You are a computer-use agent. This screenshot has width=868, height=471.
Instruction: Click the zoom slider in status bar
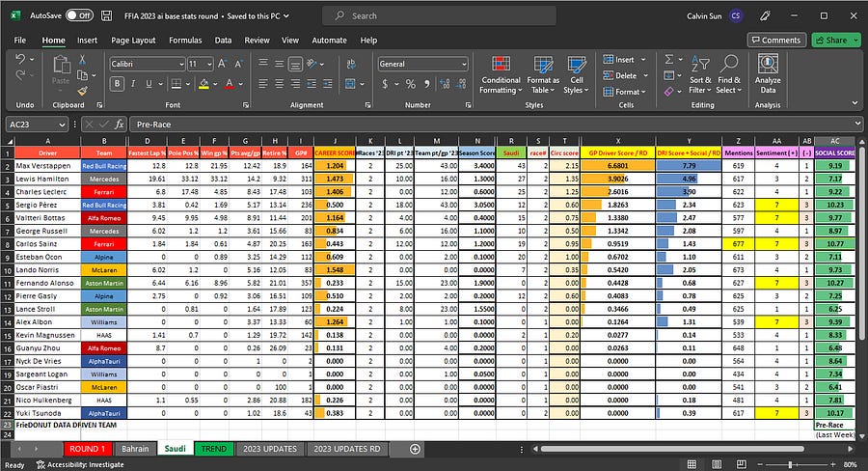[x=791, y=464]
